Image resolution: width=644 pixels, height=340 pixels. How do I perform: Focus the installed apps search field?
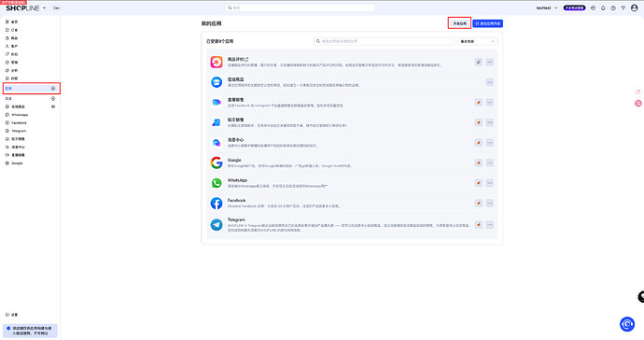[384, 41]
